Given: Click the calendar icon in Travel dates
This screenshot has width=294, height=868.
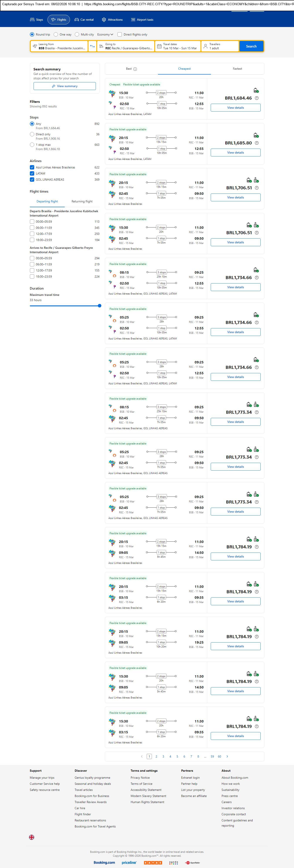Looking at the screenshot, I should coord(159,46).
